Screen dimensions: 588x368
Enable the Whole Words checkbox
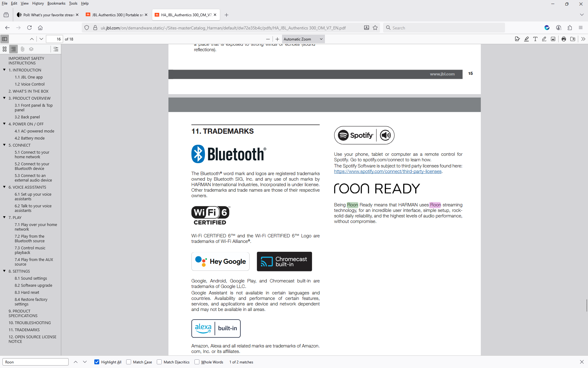[x=197, y=362]
